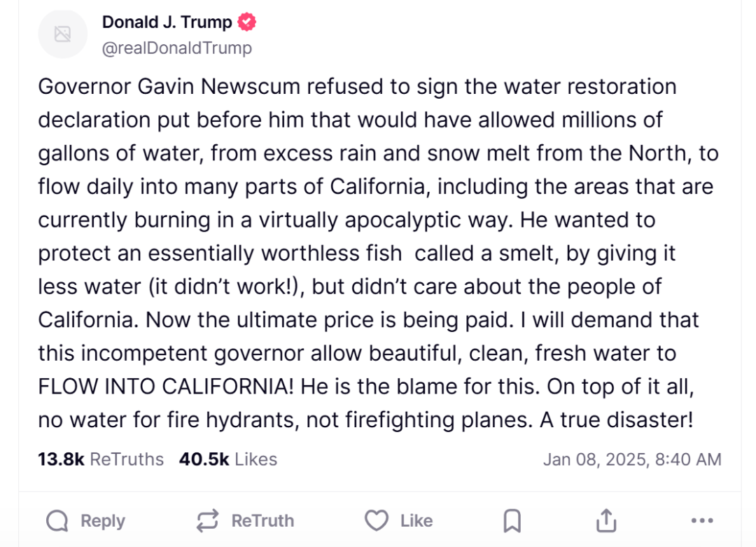Image resolution: width=756 pixels, height=547 pixels.
Task: Click the Reply speech bubble icon
Action: pyautogui.click(x=57, y=521)
